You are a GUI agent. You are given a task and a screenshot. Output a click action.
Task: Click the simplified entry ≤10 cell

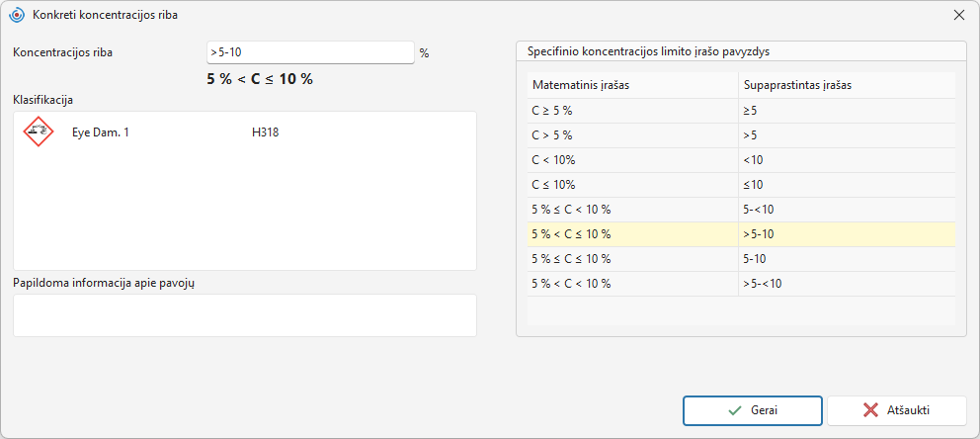(847, 185)
